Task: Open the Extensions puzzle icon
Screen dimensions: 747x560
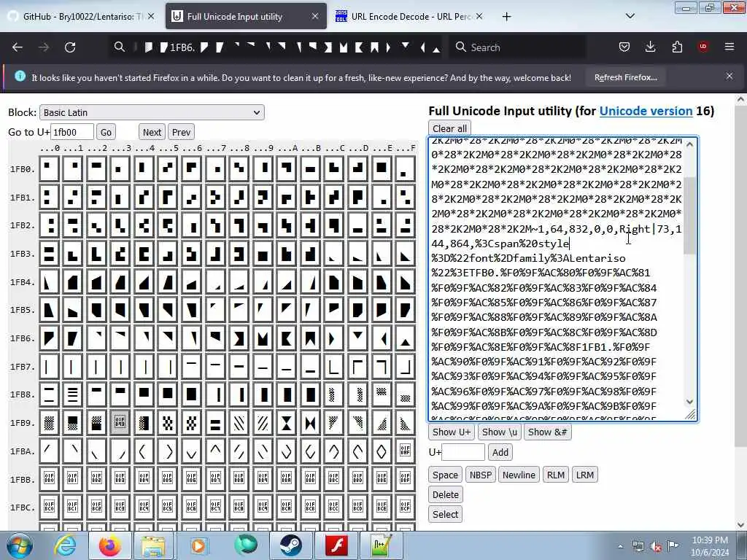Action: pyautogui.click(x=677, y=47)
